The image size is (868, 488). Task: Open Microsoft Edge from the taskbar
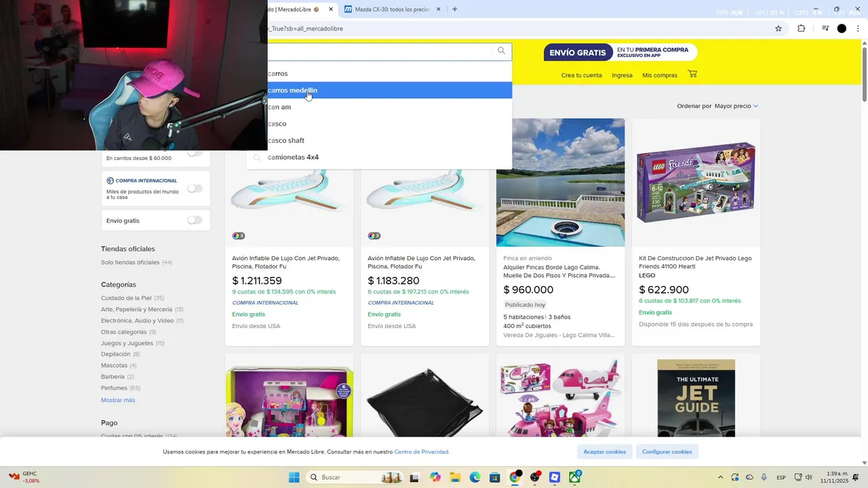pyautogui.click(x=475, y=477)
